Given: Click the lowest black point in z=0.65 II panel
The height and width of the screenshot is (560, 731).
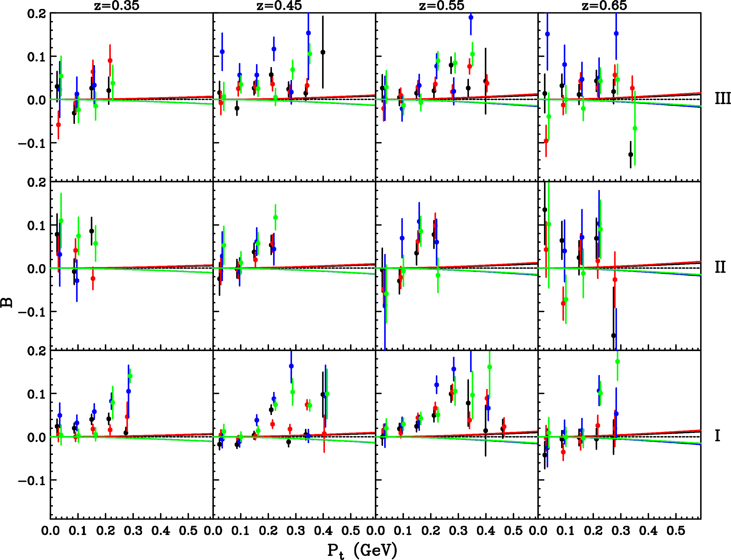Looking at the screenshot, I should [613, 335].
